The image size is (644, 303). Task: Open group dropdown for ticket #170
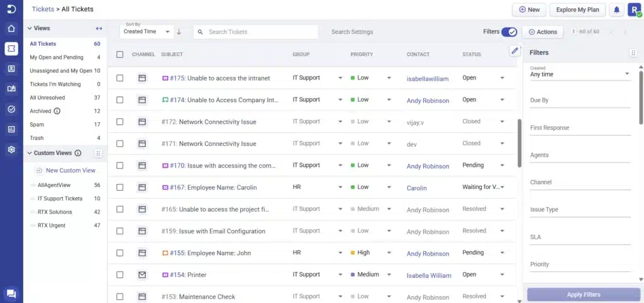[340, 165]
